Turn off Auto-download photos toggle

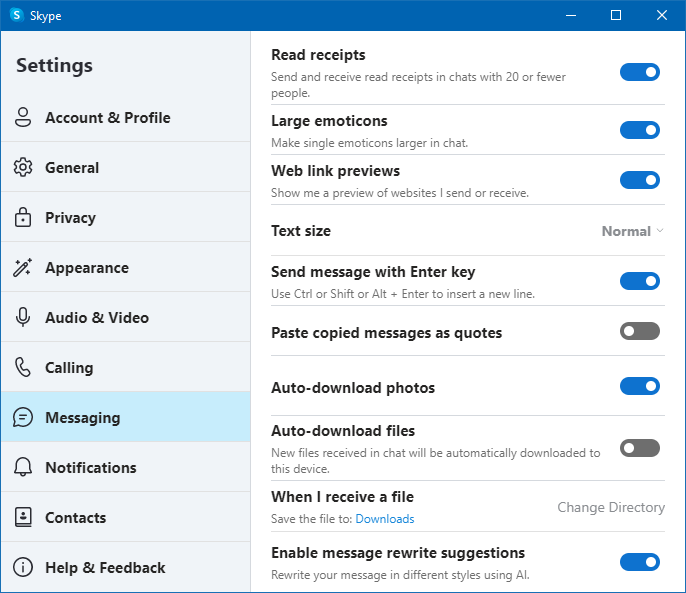(x=640, y=386)
